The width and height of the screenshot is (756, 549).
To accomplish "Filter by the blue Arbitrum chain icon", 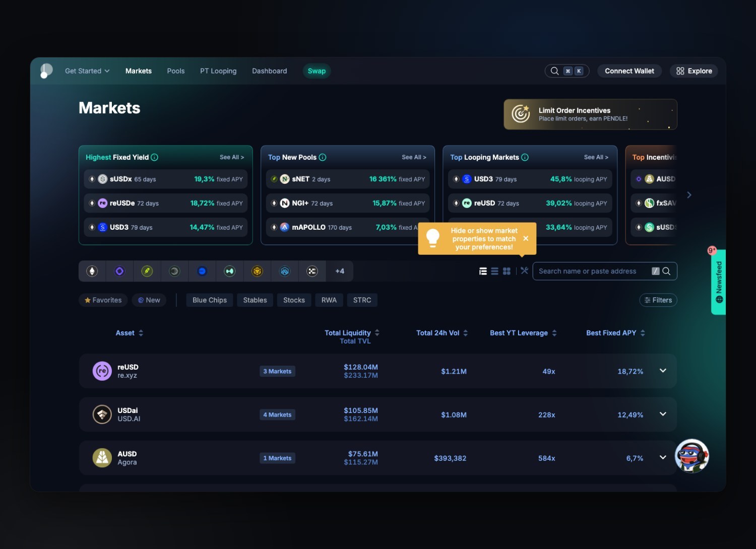I will 285,271.
